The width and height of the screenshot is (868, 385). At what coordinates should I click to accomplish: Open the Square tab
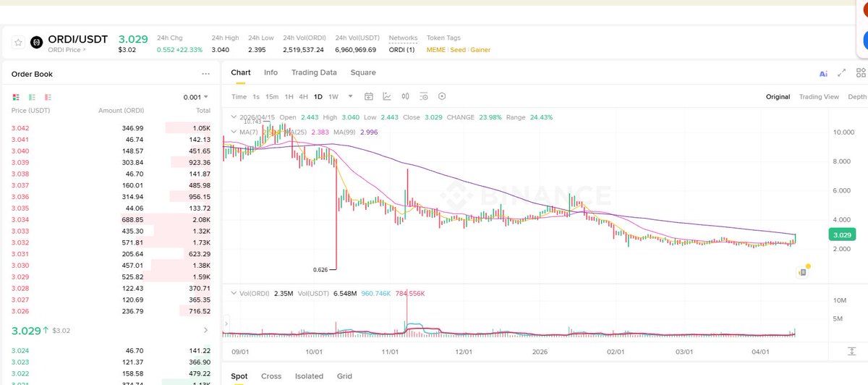coord(363,72)
